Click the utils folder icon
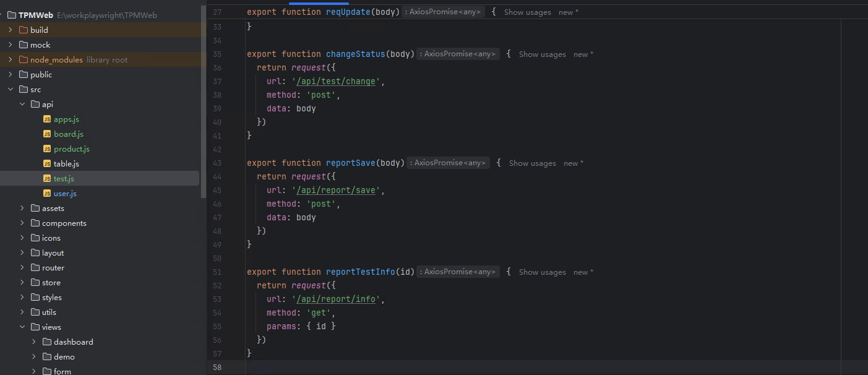 click(x=35, y=312)
